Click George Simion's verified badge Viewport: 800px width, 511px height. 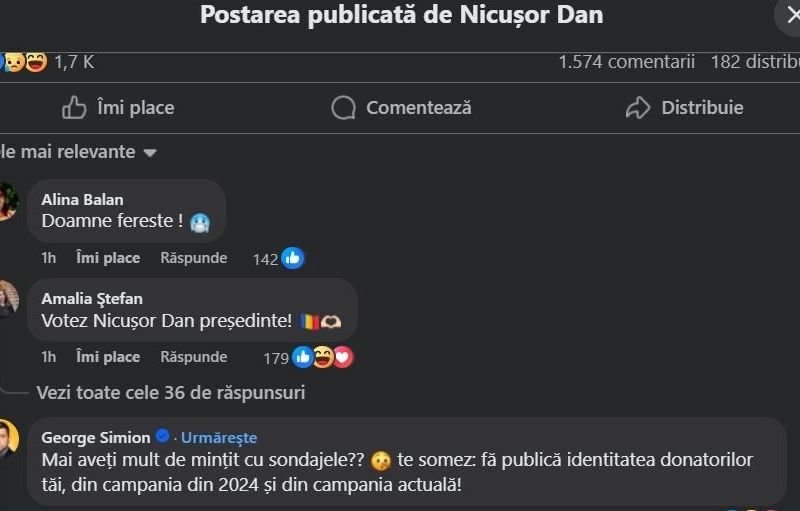(162, 436)
